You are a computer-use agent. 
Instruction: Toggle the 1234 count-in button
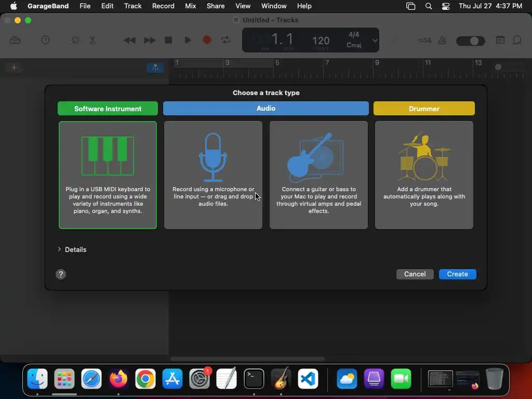[424, 40]
